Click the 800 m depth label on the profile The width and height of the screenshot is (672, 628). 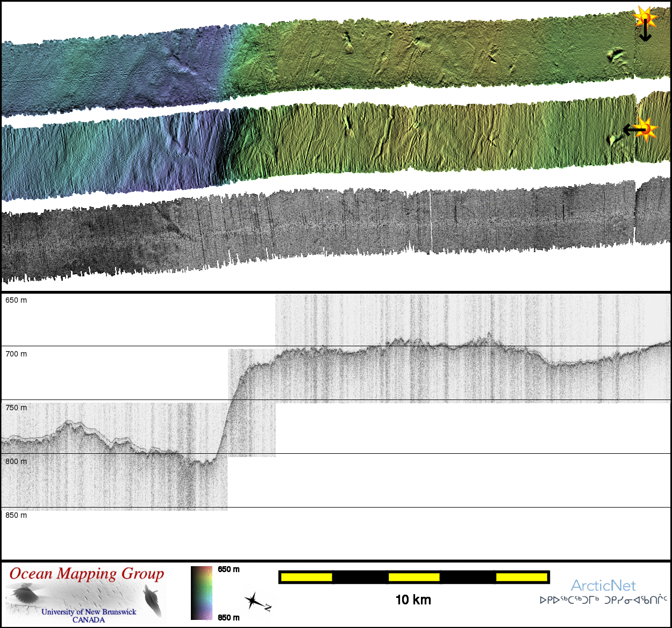16,461
